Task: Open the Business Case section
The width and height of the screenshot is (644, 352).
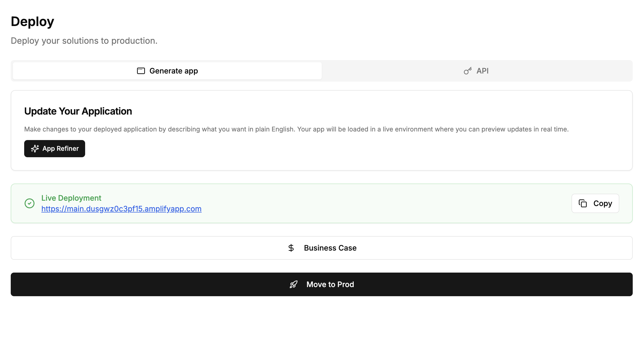Action: (330, 248)
